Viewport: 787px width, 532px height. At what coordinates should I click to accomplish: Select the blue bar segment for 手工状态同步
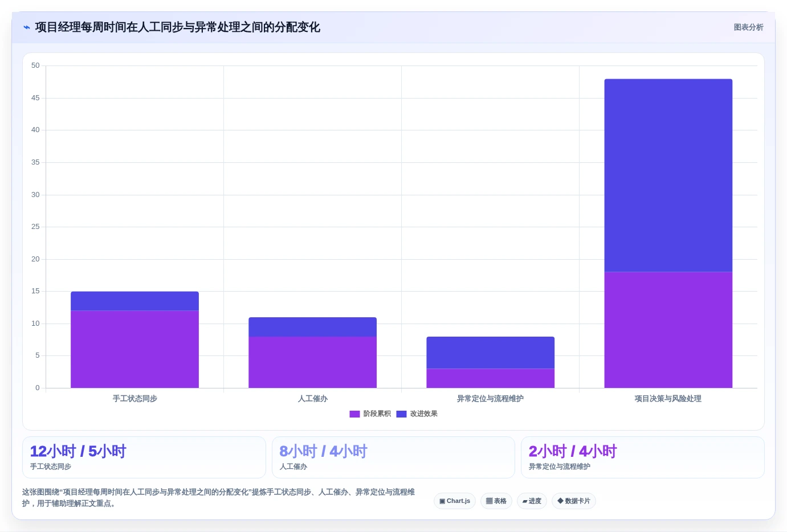(134, 301)
